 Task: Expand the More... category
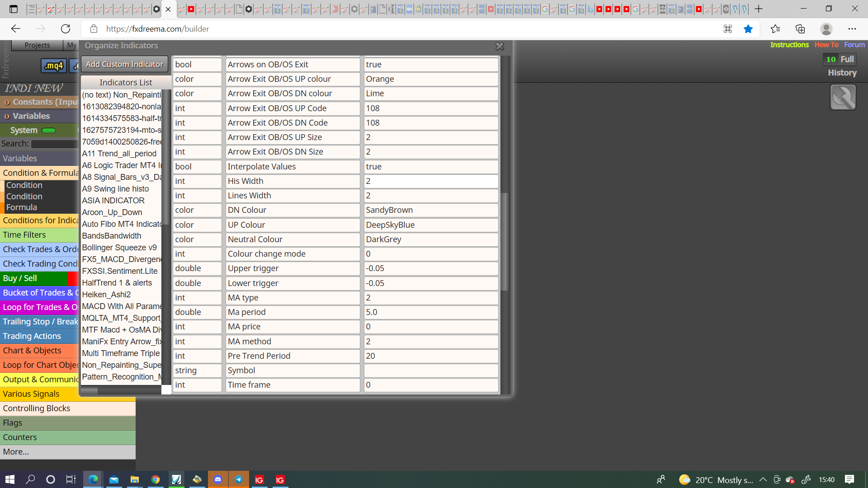pyautogui.click(x=68, y=452)
